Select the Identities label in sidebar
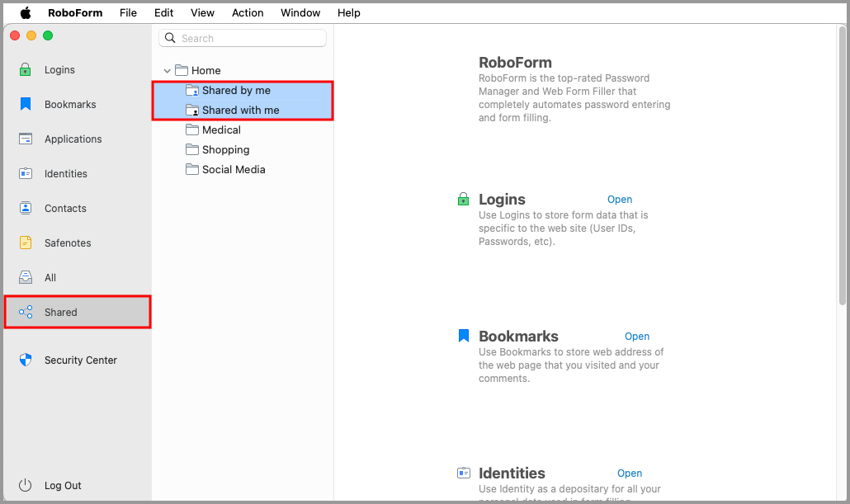The width and height of the screenshot is (850, 504). pos(65,174)
